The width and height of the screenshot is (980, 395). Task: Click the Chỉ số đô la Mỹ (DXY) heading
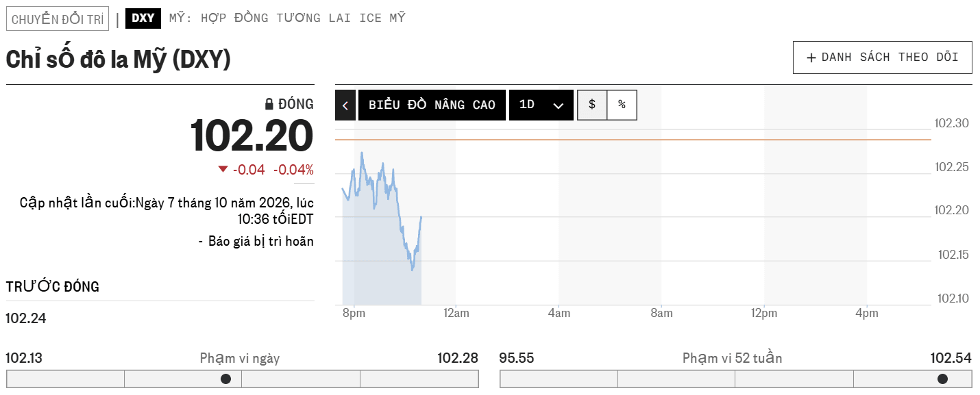[x=119, y=60]
